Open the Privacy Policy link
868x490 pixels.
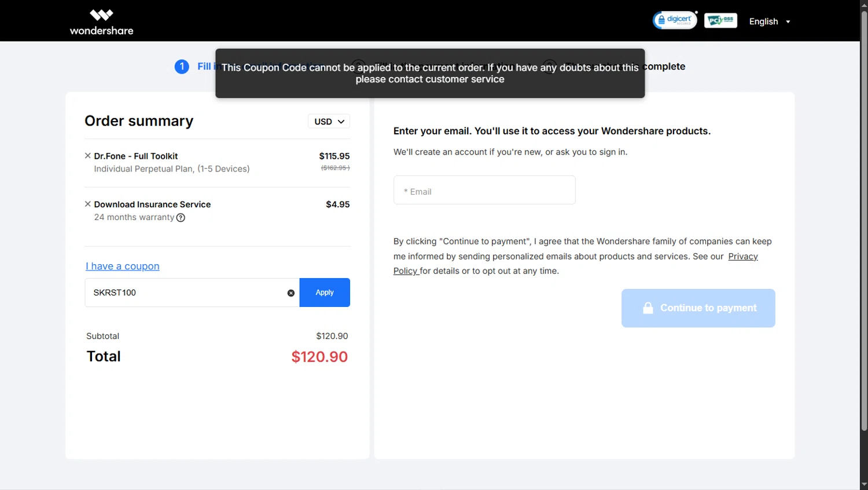click(x=743, y=257)
